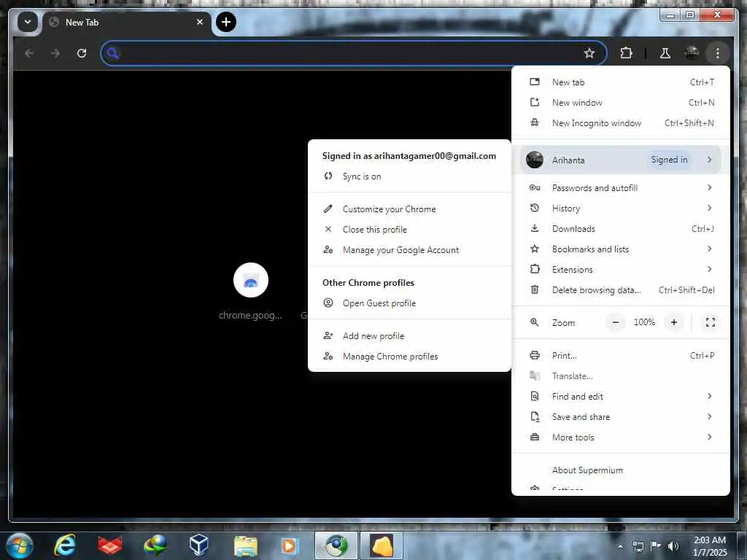Close the New Tab tab
Image resolution: width=747 pixels, height=560 pixels.
coord(200,22)
